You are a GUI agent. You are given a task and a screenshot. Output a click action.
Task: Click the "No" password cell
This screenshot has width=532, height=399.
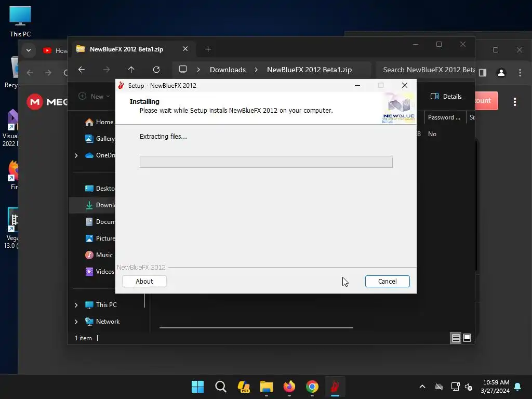click(x=432, y=134)
